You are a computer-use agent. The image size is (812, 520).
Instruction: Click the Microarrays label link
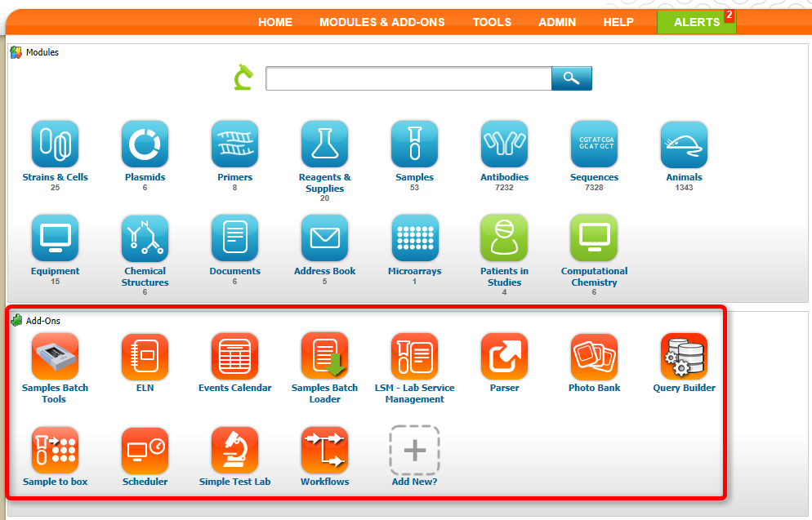[414, 270]
